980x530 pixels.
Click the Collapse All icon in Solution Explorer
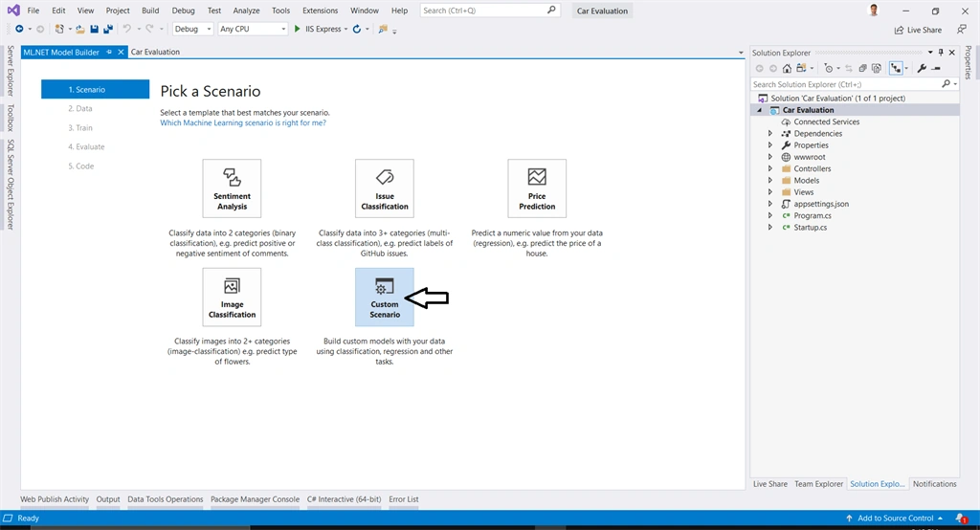[862, 68]
